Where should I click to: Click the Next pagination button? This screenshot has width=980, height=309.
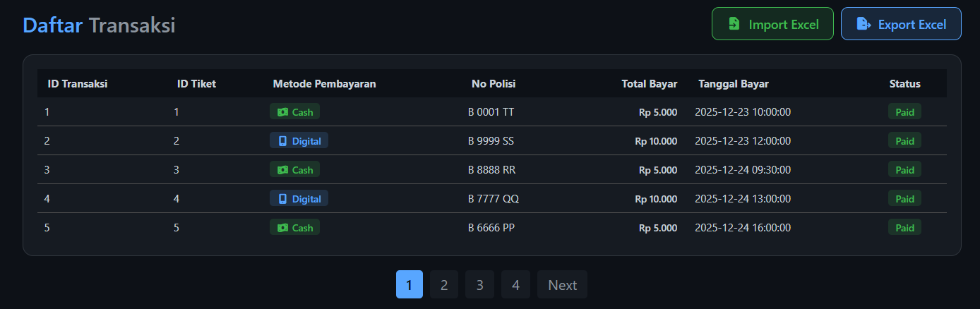coord(562,285)
